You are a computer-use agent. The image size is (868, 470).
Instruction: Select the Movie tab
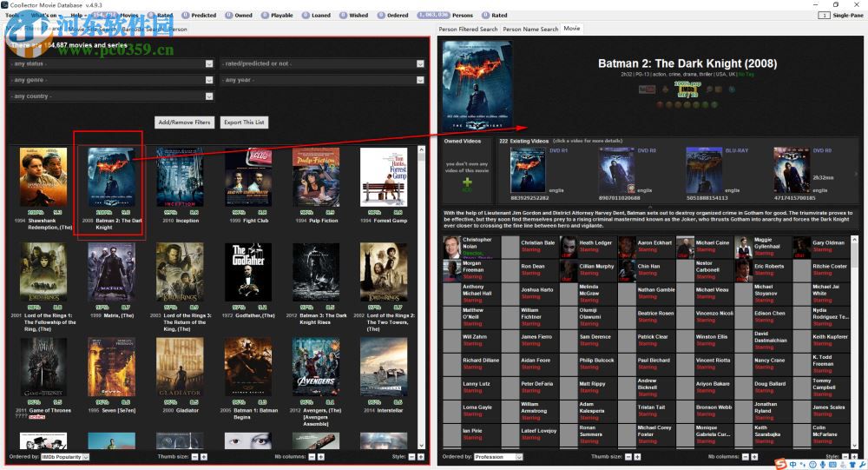point(572,29)
